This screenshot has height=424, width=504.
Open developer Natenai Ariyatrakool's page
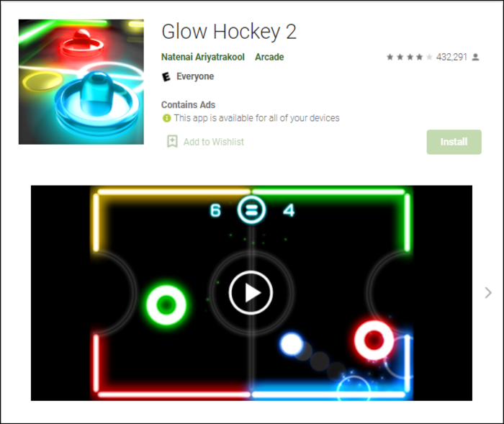[202, 57]
